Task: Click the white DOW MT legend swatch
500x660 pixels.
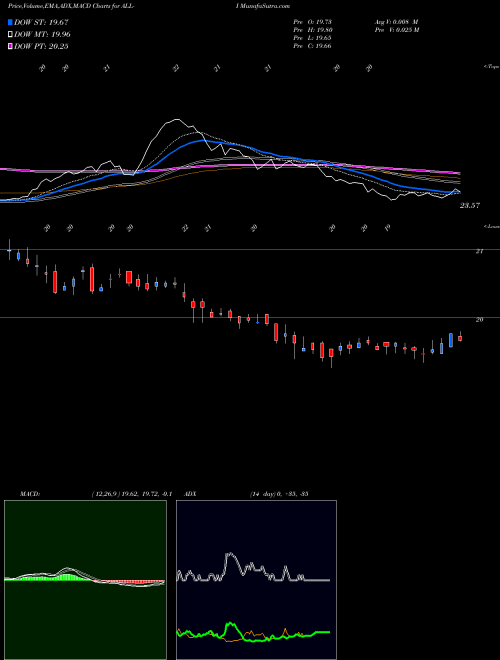Action: click(x=11, y=35)
